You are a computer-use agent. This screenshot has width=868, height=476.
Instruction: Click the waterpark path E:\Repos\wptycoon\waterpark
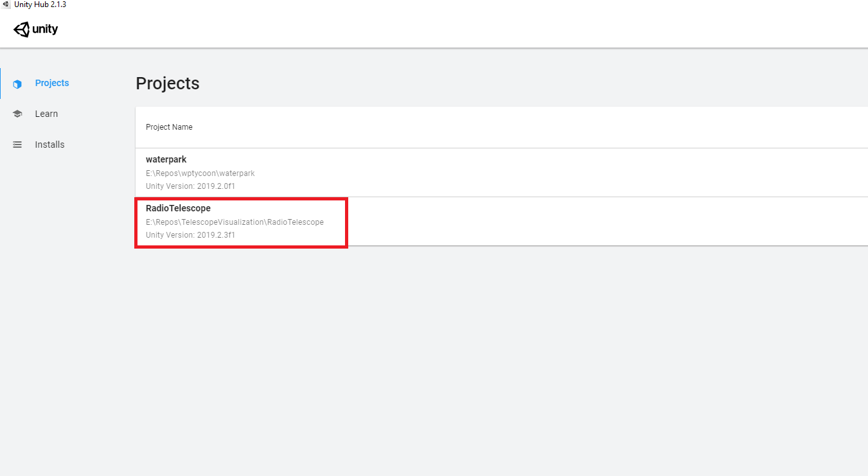click(x=200, y=173)
